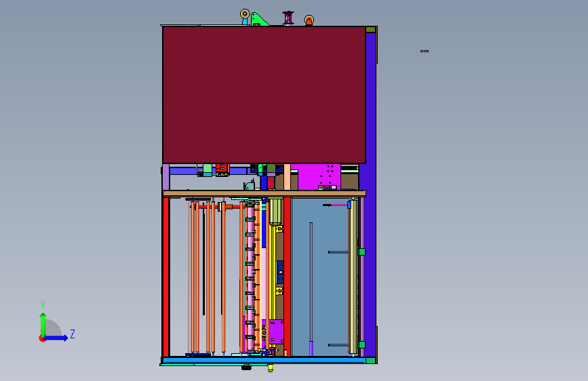Viewport: 588px width, 381px height.
Task: Select the tall blue-violet column on right side
Action: pos(371,195)
